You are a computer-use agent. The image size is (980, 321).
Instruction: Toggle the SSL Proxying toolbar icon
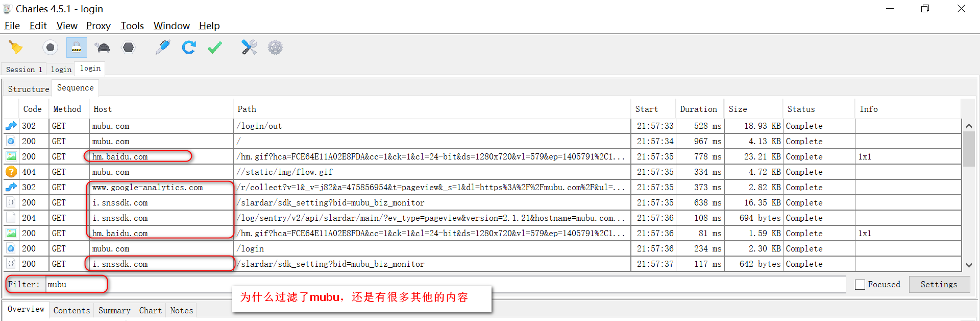click(x=77, y=48)
